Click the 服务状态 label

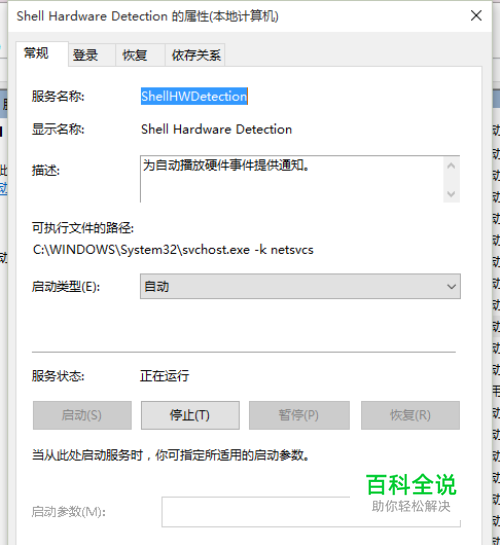pos(58,376)
